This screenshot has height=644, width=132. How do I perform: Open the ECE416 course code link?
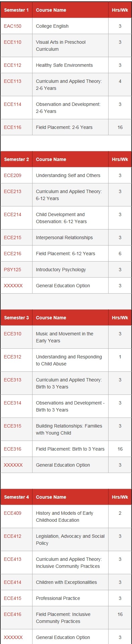tap(12, 614)
